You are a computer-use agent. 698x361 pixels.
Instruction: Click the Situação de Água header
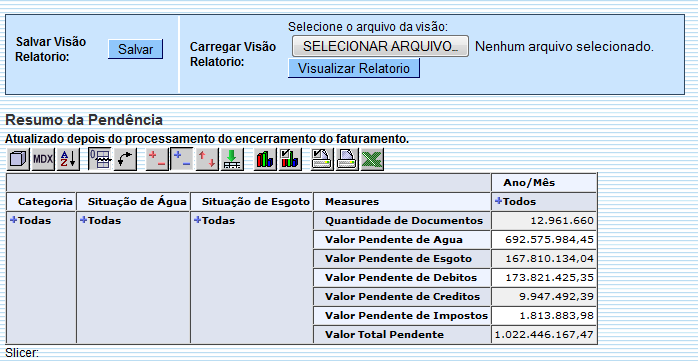pos(134,202)
